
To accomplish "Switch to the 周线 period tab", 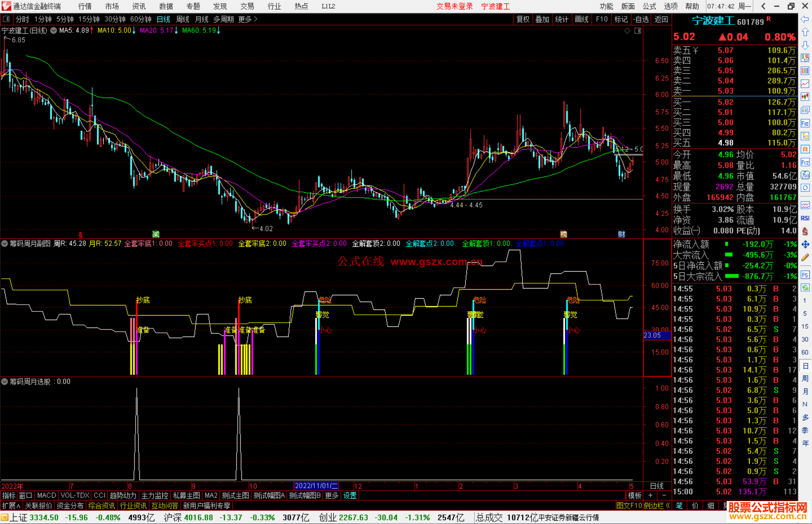I will click(x=183, y=19).
